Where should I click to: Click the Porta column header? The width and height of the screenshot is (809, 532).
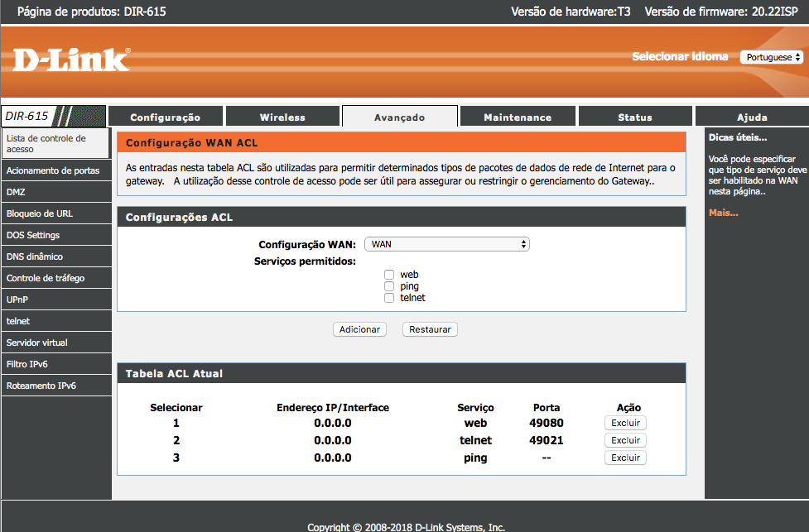coord(547,407)
